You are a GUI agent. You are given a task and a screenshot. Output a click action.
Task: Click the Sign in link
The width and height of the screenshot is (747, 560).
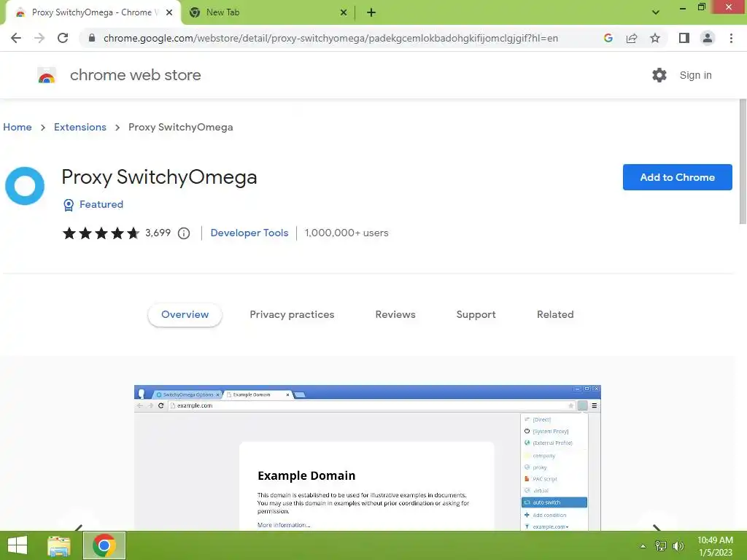(x=695, y=75)
